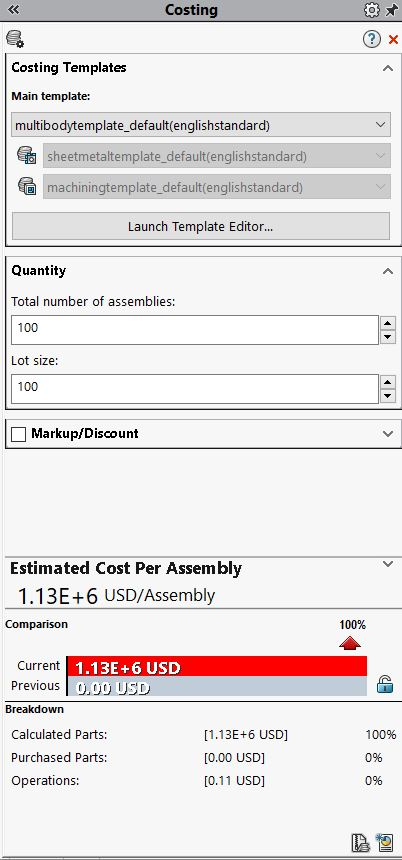
Task: Click the machining template icon
Action: click(26, 186)
